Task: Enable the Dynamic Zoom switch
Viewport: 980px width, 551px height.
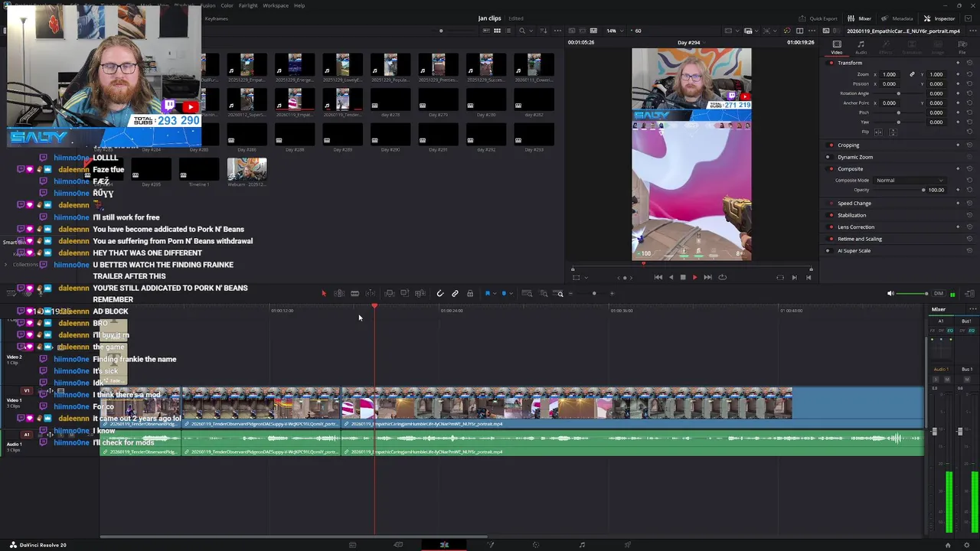Action: click(828, 157)
